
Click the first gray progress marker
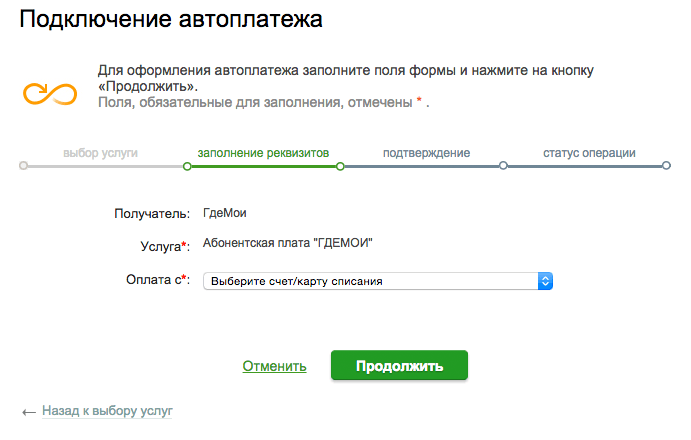point(23,166)
